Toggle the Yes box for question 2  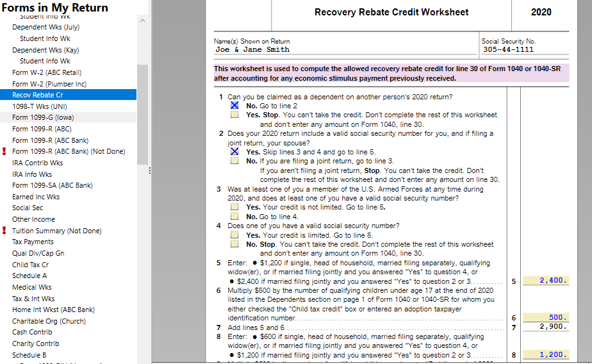234,151
